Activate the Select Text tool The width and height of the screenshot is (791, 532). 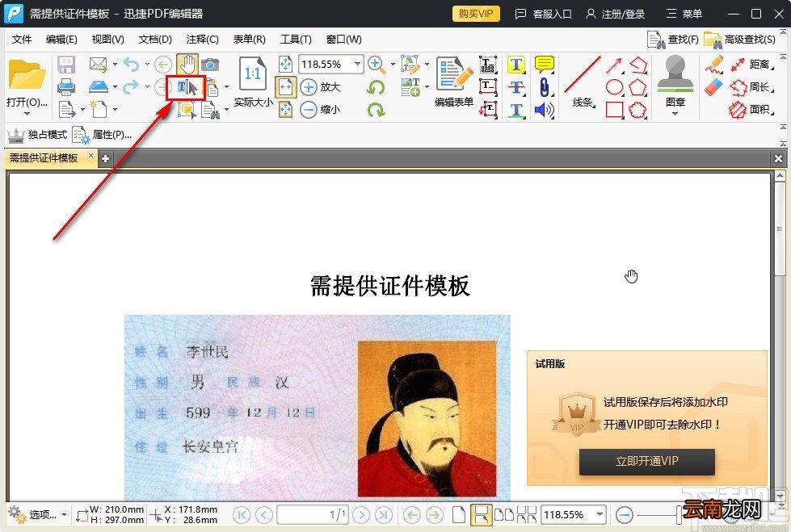click(x=186, y=87)
